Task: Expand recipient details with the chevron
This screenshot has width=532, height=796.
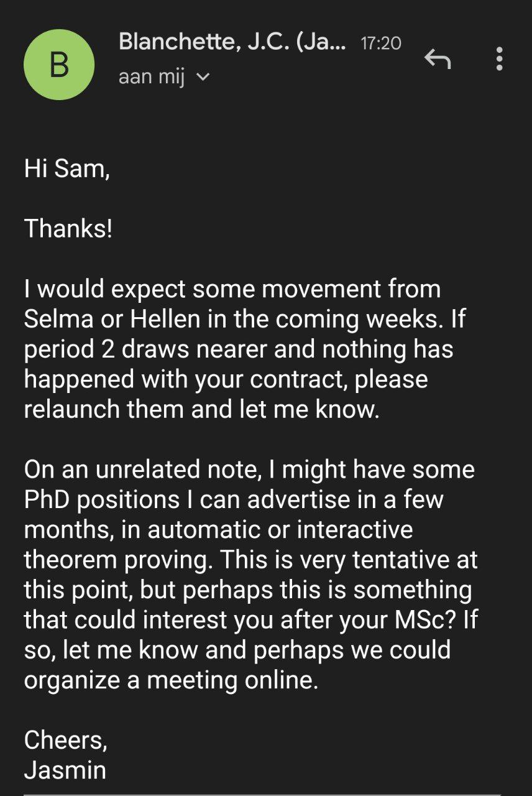Action: [x=203, y=78]
